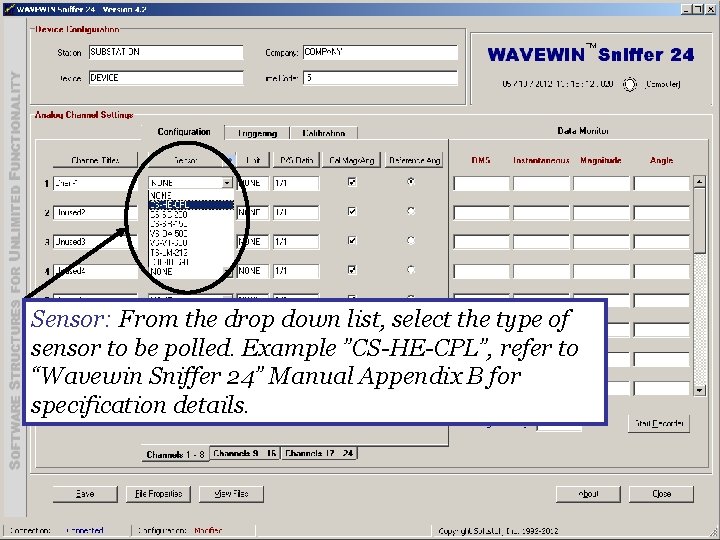Click the P/S Ratio column header button
This screenshot has height=540, width=720.
click(x=296, y=160)
